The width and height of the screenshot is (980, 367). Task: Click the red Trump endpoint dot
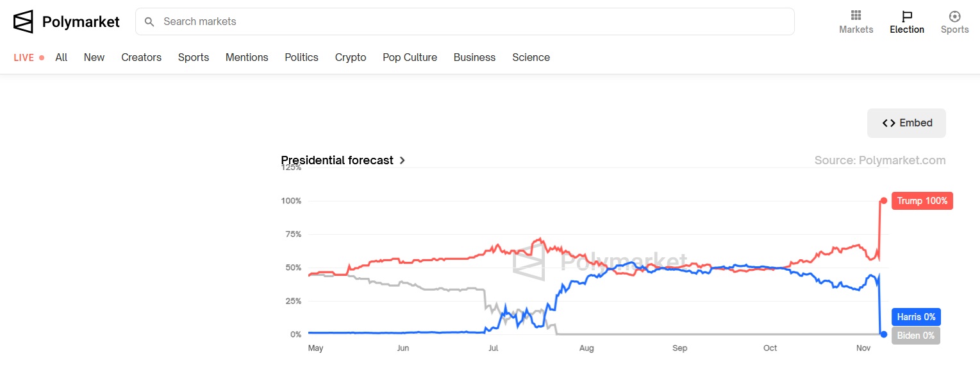(x=883, y=201)
